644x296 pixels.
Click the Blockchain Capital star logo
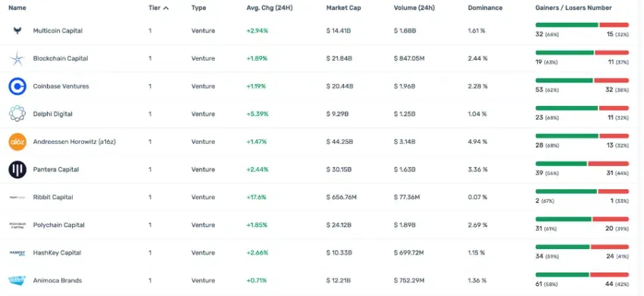(17, 59)
